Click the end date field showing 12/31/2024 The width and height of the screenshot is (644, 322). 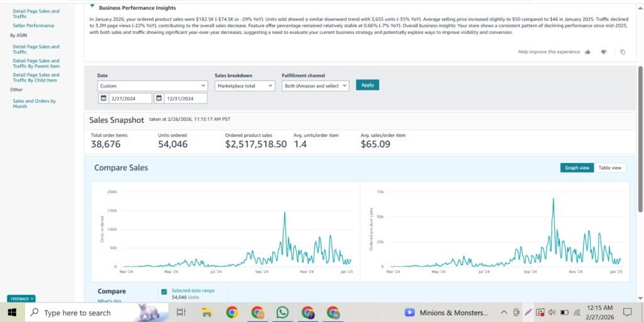click(185, 98)
